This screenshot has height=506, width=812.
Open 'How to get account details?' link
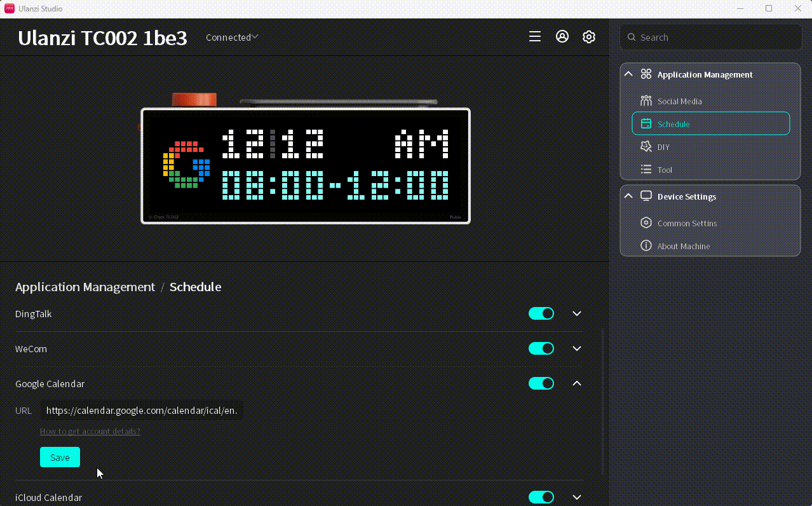[x=90, y=431]
